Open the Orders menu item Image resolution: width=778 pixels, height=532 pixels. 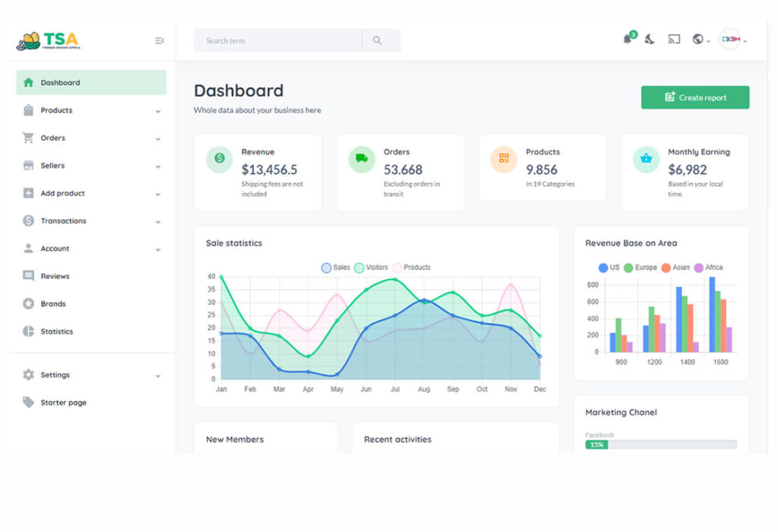point(53,138)
